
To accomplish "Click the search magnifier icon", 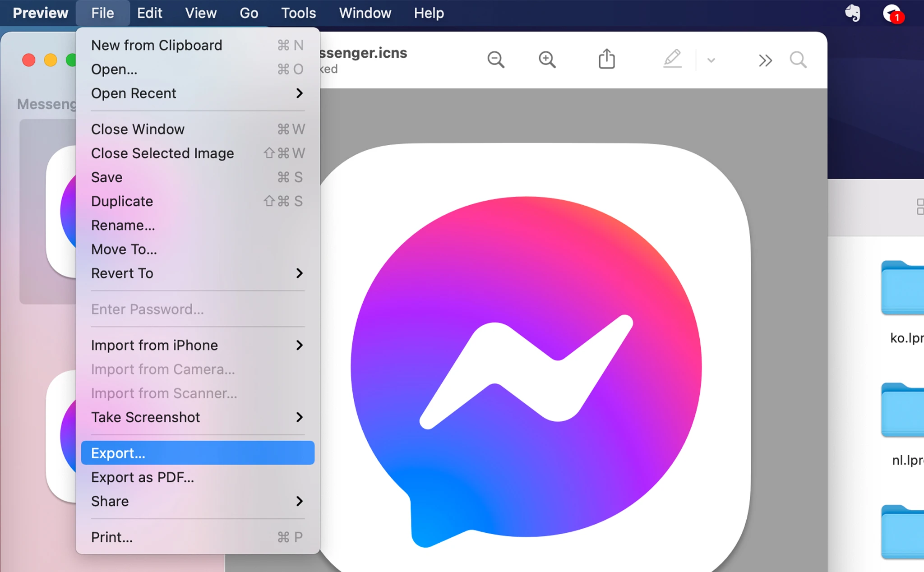I will [x=798, y=60].
